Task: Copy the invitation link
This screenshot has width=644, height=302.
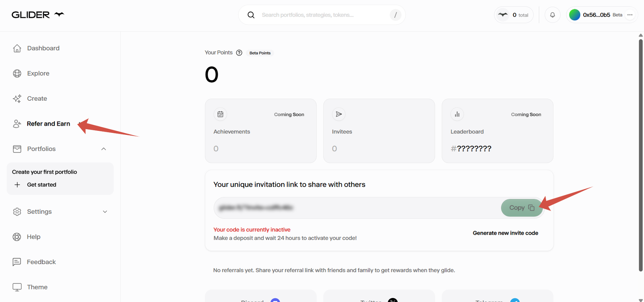Action: click(521, 208)
